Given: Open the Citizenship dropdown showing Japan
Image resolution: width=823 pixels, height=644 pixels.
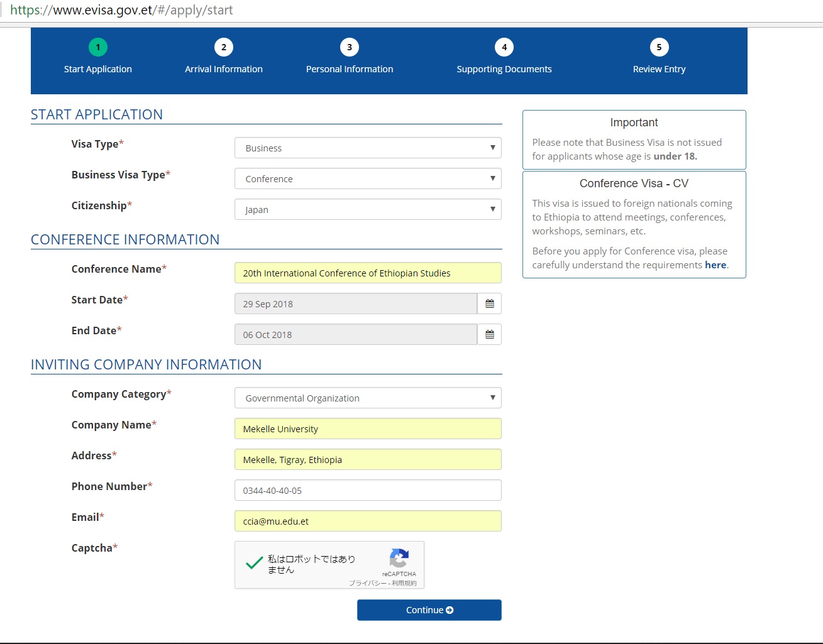Looking at the screenshot, I should click(368, 210).
